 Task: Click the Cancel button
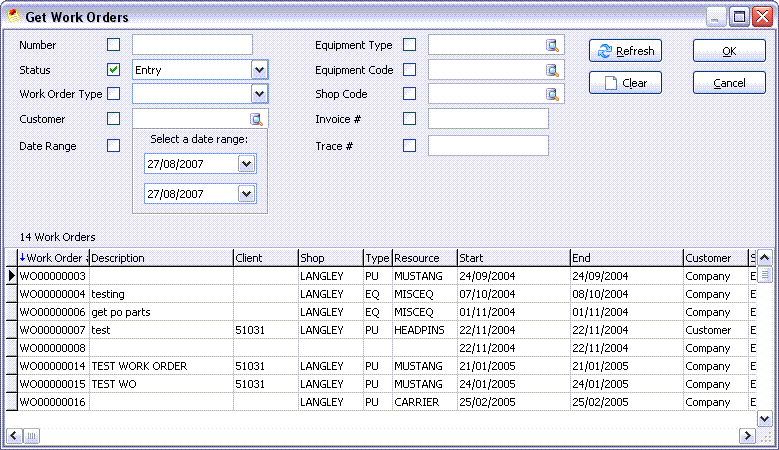click(x=729, y=83)
